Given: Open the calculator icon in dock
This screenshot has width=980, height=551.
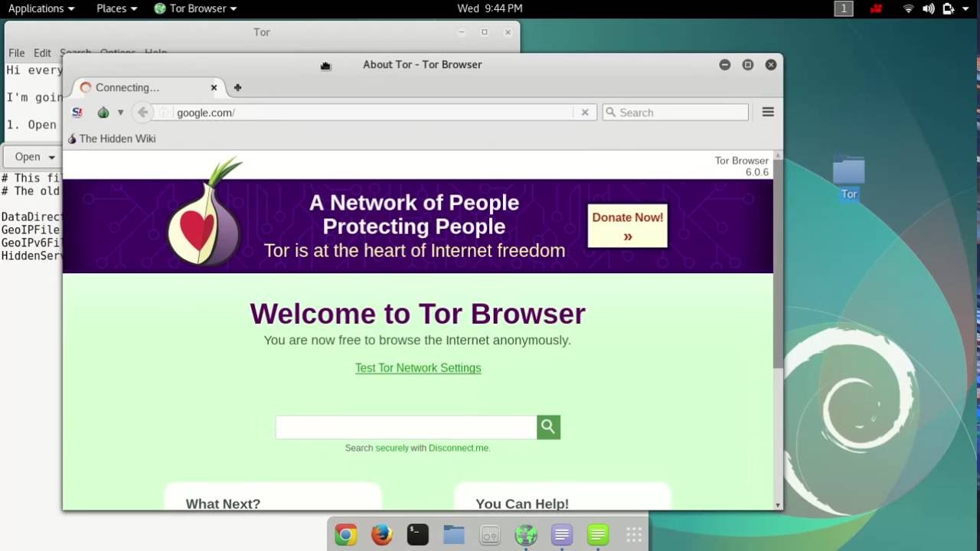Looking at the screenshot, I should [x=490, y=534].
